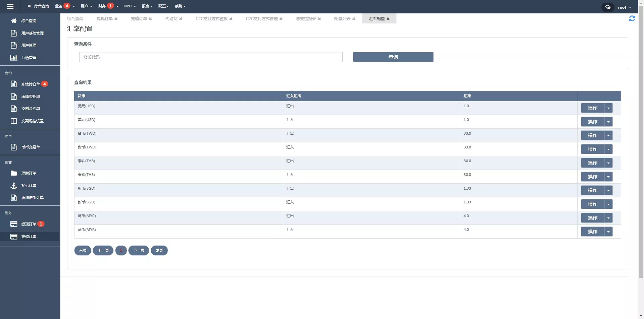The height and width of the screenshot is (319, 644).
Task: Click the card icon for 提现订单 in sidebar
Action: click(x=14, y=224)
